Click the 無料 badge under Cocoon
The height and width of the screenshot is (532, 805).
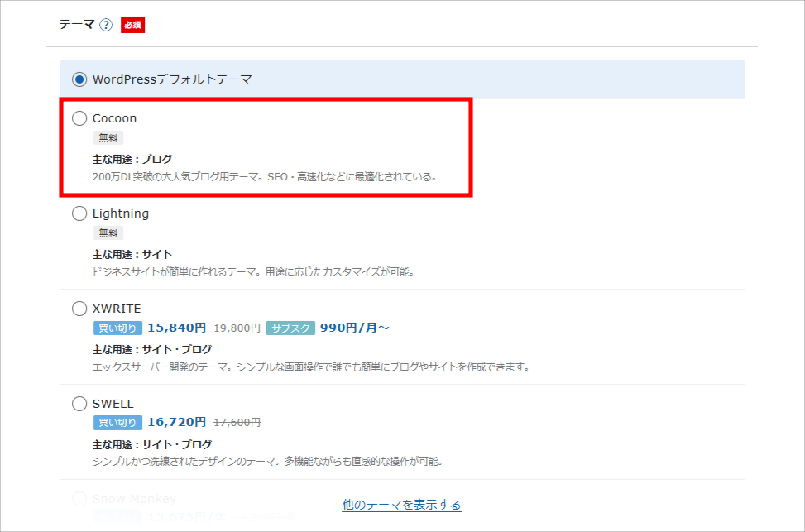point(108,137)
